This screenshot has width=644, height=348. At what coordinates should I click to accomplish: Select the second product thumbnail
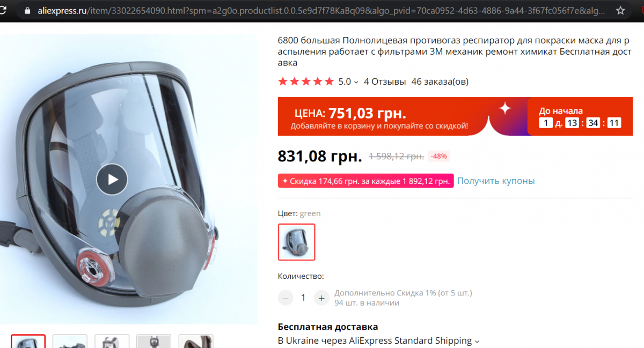click(x=70, y=341)
